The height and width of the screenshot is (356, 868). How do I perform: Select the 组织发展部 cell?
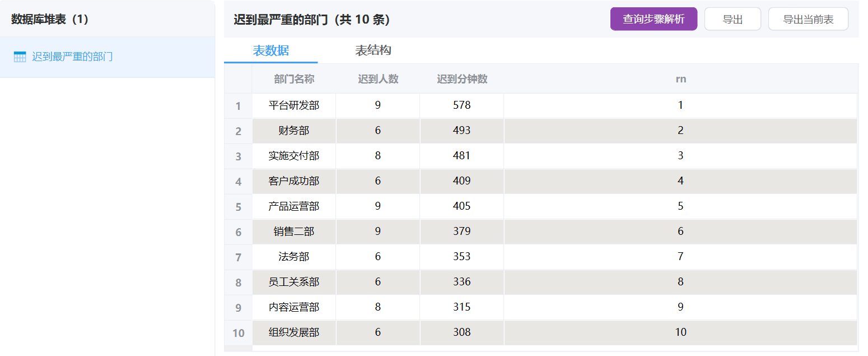pyautogui.click(x=294, y=332)
